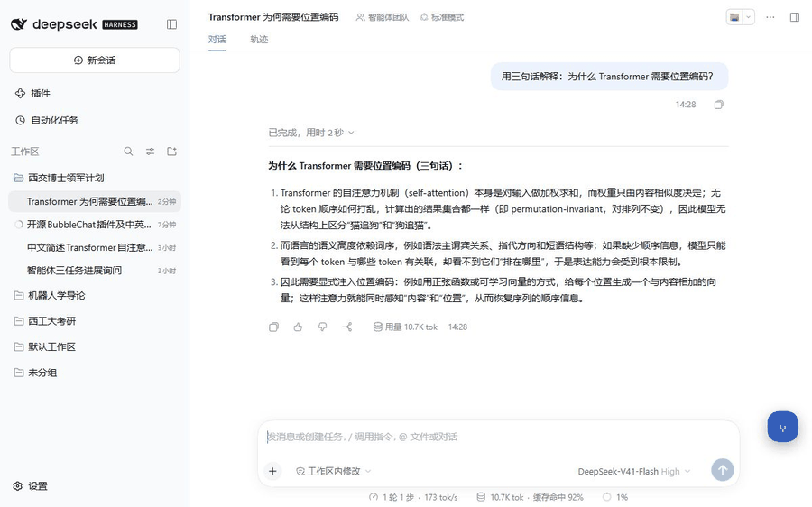Click the deepseek HARNESS logo
This screenshot has height=507, width=812.
click(74, 24)
